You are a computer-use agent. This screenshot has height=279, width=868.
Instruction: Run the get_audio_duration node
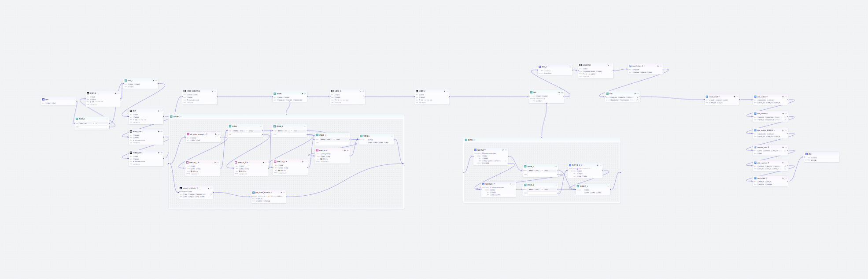pos(282,193)
